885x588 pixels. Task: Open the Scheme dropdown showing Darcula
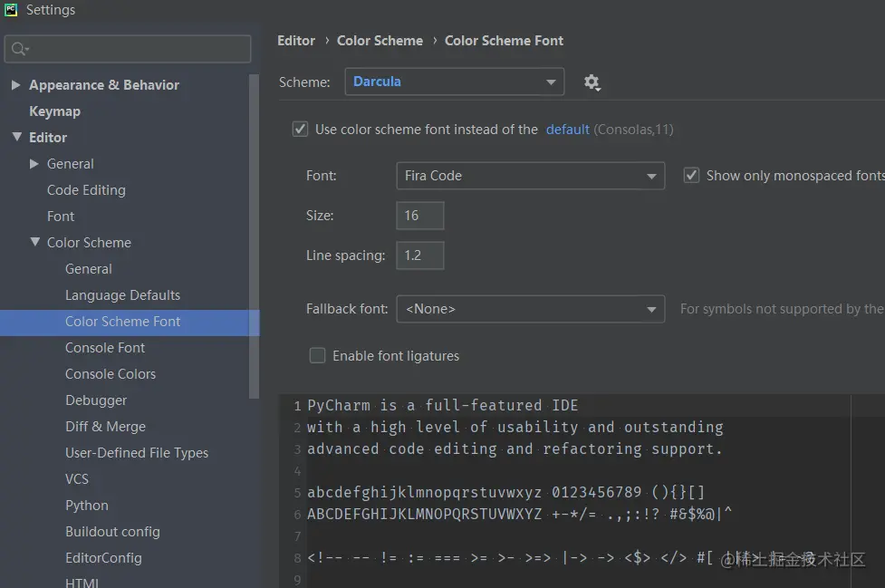tap(454, 82)
